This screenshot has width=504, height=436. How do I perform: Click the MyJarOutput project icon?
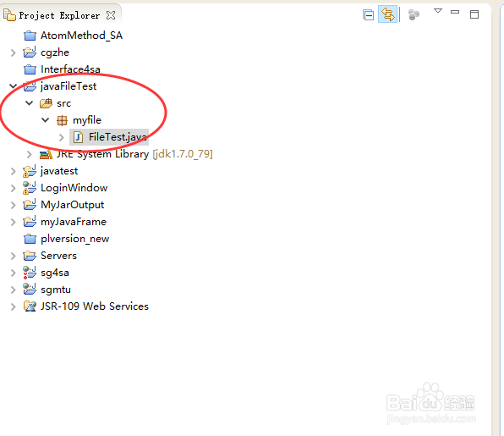point(30,205)
